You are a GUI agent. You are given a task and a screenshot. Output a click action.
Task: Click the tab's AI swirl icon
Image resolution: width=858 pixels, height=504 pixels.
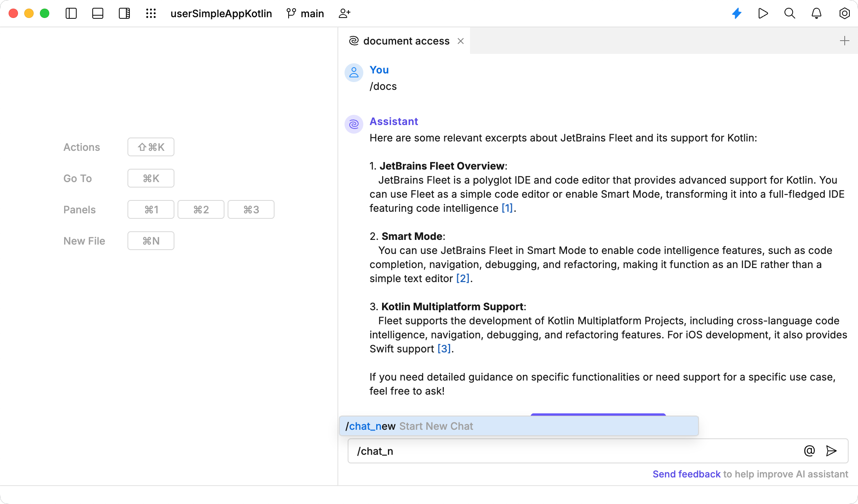[x=354, y=41]
